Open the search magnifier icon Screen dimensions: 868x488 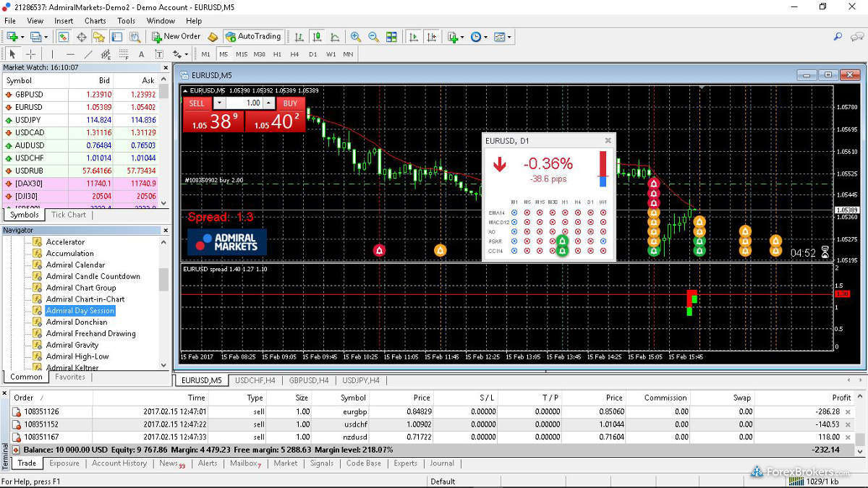[838, 36]
